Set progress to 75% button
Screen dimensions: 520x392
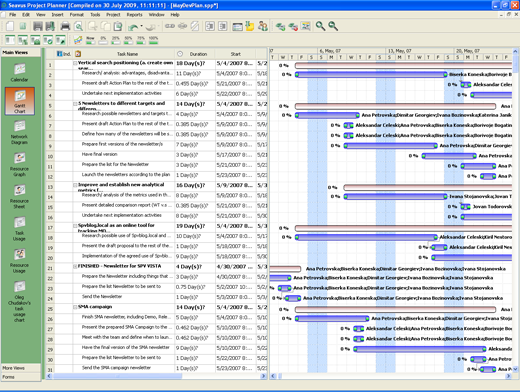(x=141, y=40)
